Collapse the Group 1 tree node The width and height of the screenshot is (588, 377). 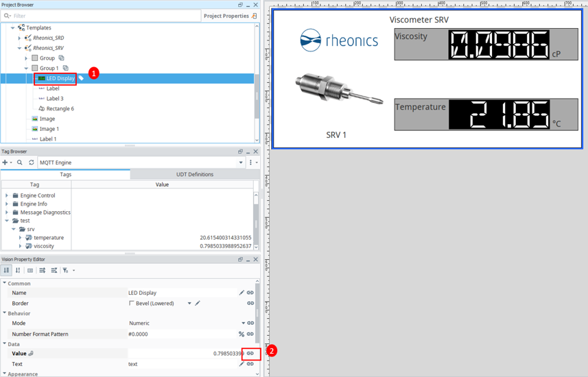point(26,69)
